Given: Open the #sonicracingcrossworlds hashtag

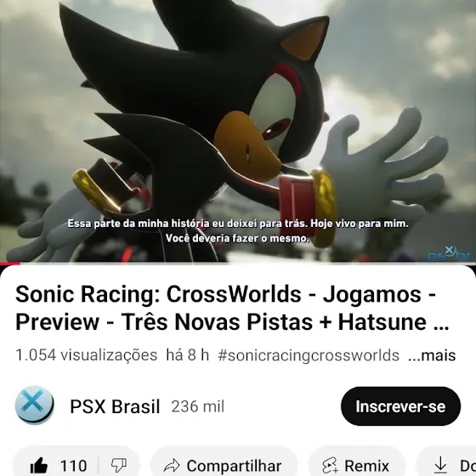Looking at the screenshot, I should [309, 355].
